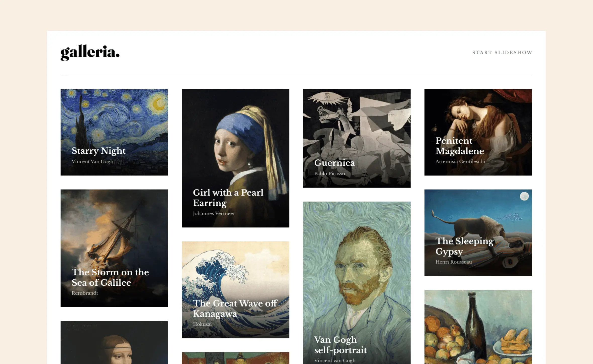Screen dimensions: 593x364
Task: Open the partially visible painting below Great Wave
Action: [235, 358]
